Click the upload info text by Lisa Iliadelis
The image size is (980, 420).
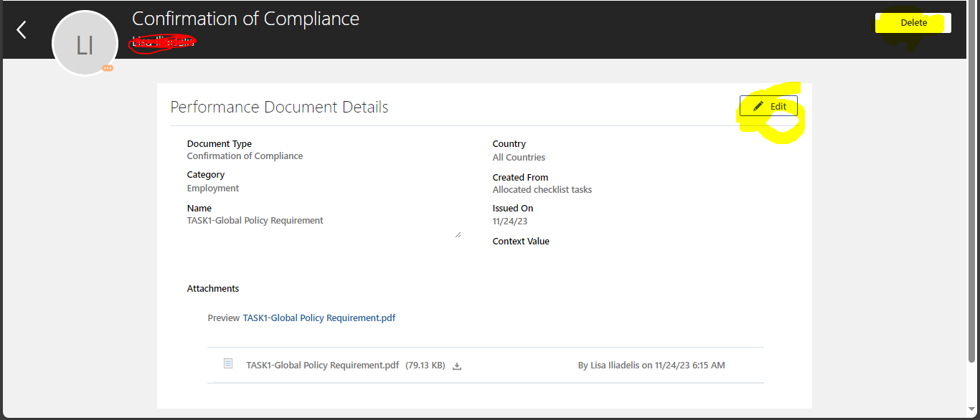pos(651,365)
